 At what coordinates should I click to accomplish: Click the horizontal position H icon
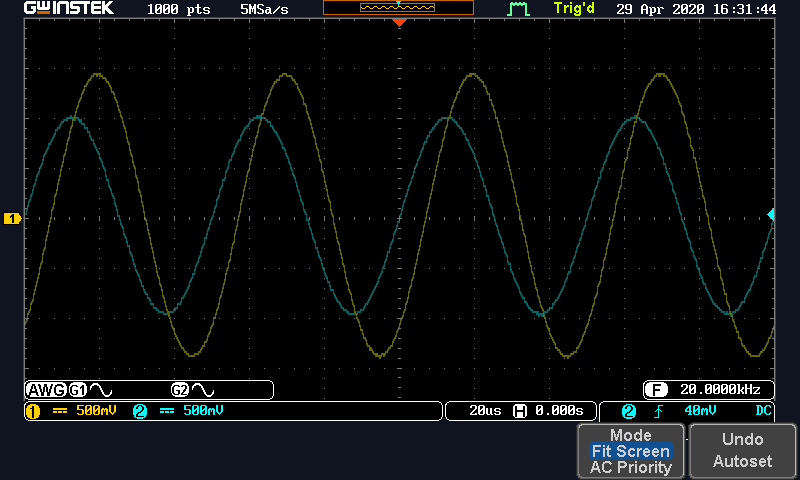coord(519,411)
